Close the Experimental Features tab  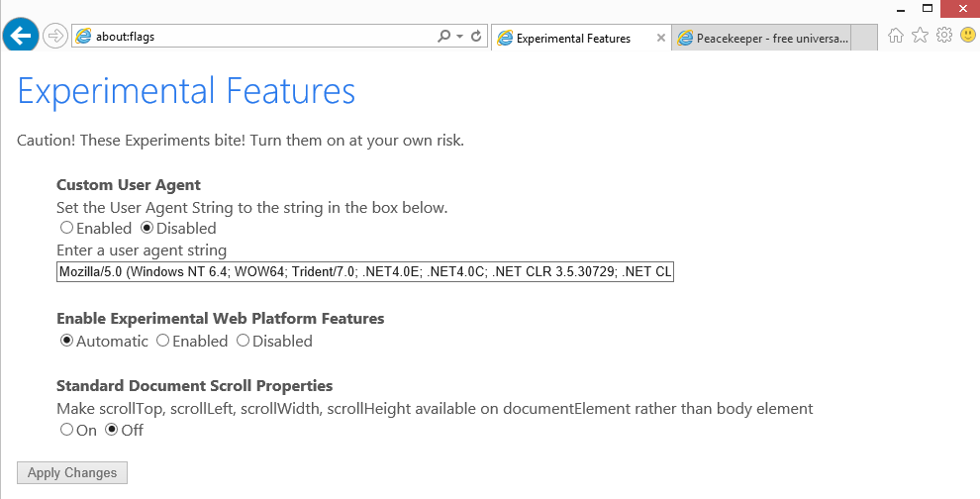(x=660, y=39)
